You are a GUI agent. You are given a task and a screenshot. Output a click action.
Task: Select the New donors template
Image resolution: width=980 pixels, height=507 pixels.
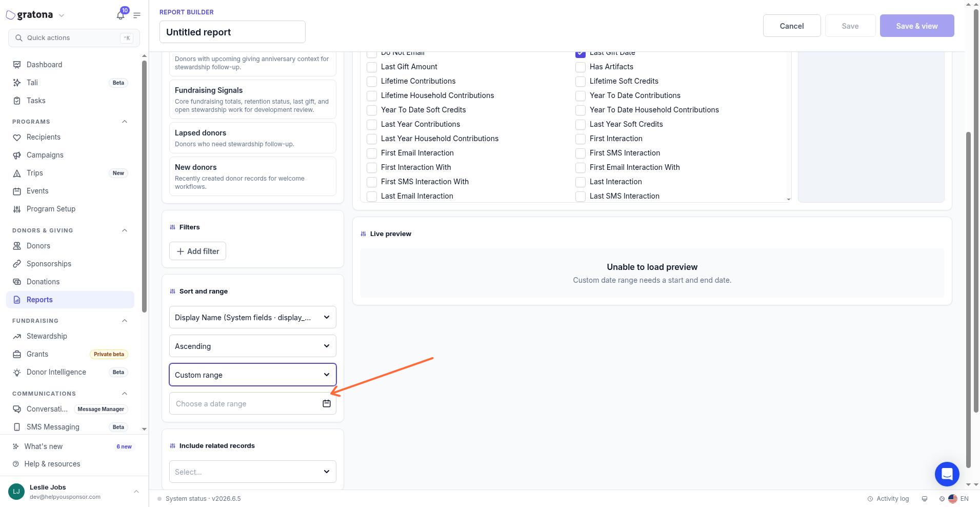point(253,176)
